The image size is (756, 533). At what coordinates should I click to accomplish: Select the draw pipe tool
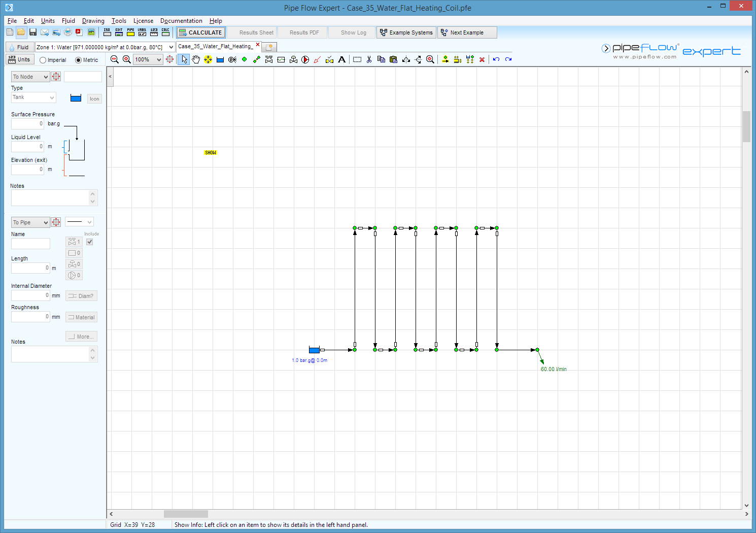(x=257, y=59)
